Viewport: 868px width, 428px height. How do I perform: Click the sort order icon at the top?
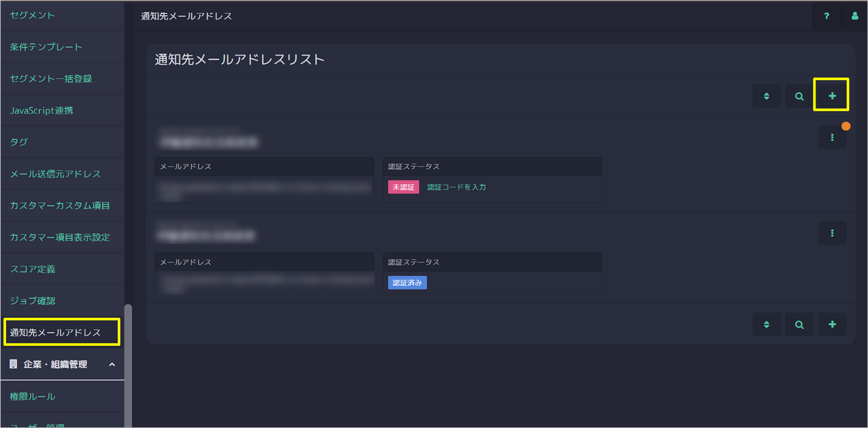click(766, 95)
